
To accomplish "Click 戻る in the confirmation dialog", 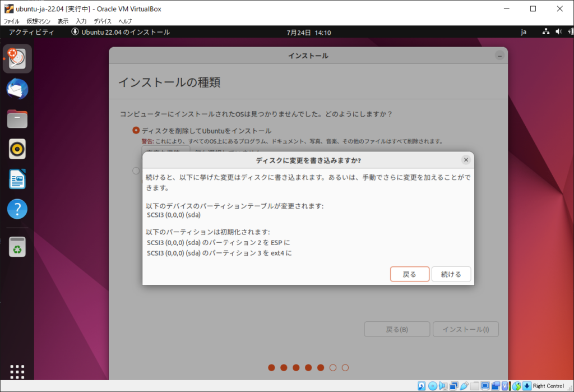I will (x=410, y=274).
